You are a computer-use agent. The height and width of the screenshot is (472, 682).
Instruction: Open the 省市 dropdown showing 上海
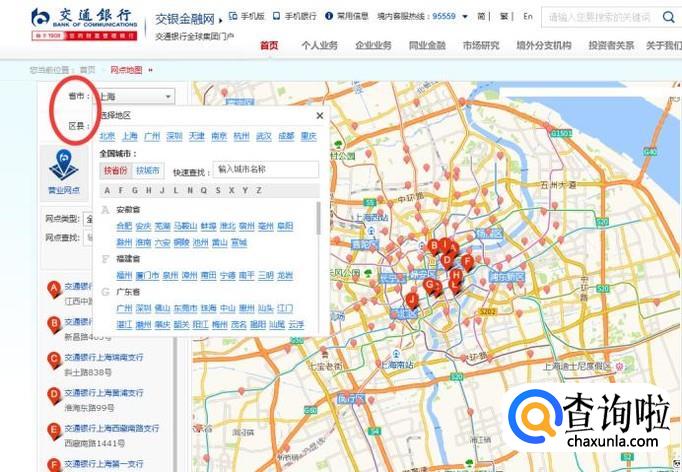pyautogui.click(x=136, y=96)
